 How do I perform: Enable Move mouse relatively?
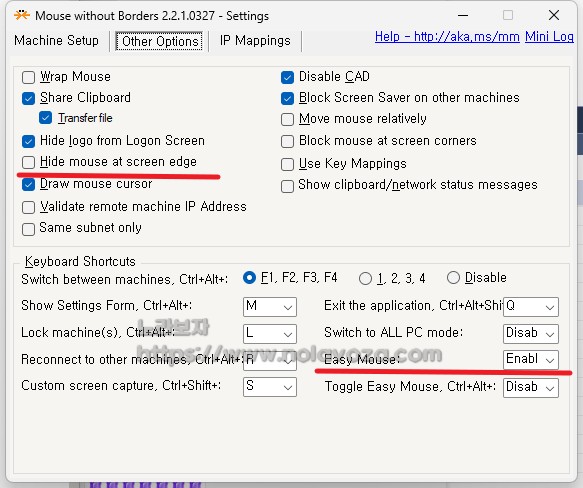(x=287, y=119)
